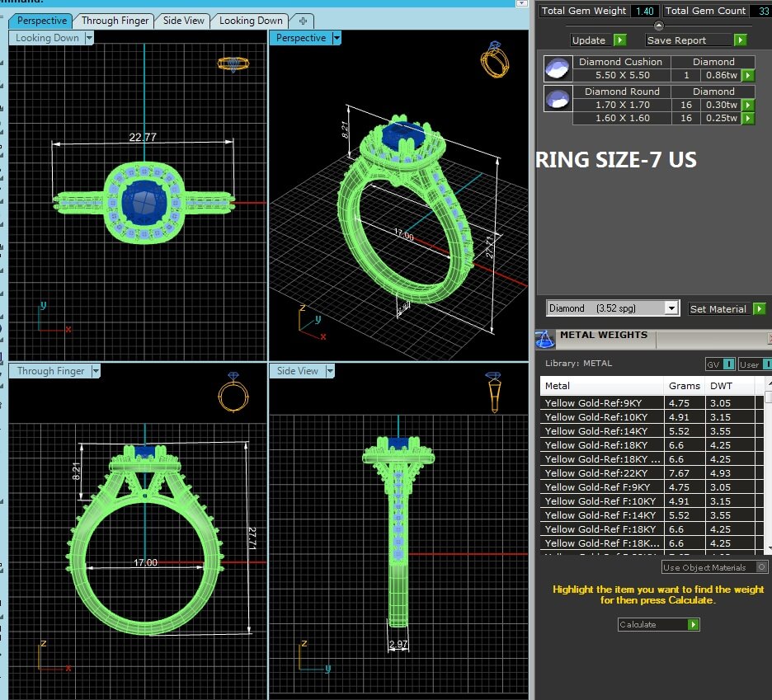Click the gem panel collapse slider handle
This screenshot has width=772, height=700.
[x=658, y=26]
